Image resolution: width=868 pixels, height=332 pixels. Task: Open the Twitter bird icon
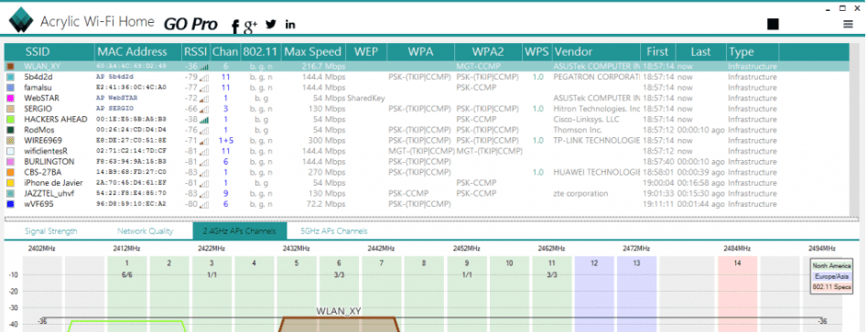click(270, 25)
